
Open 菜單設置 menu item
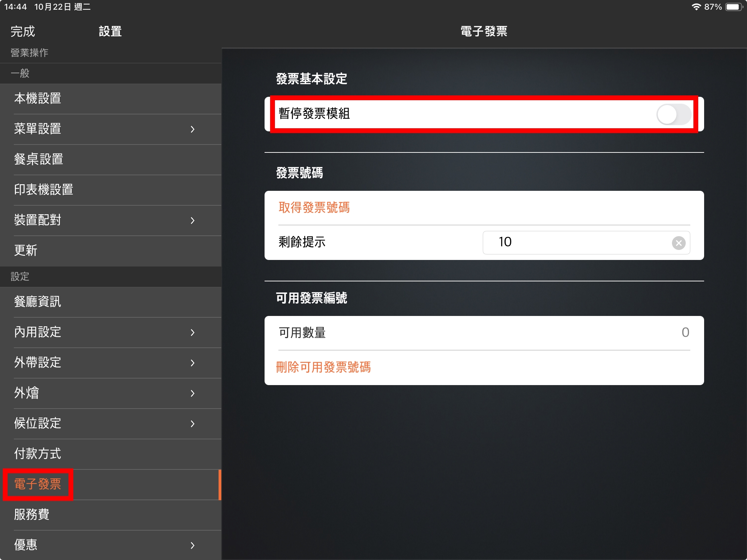point(111,129)
